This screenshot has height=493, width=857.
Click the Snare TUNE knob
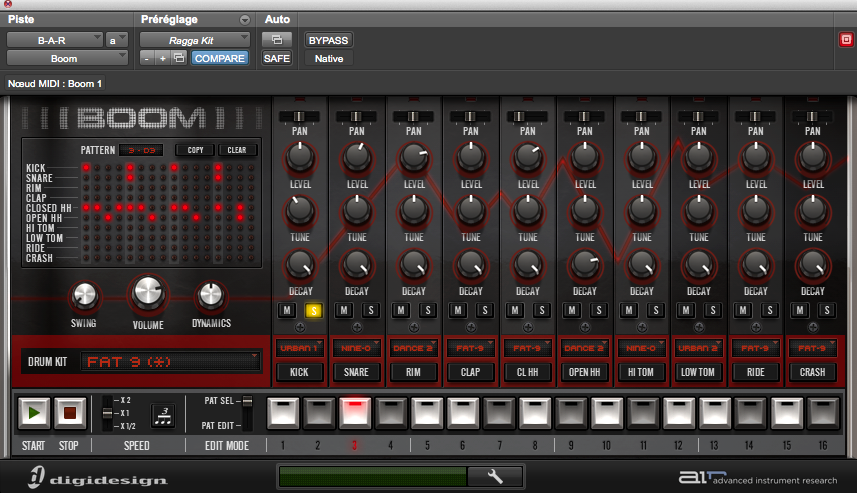point(357,211)
